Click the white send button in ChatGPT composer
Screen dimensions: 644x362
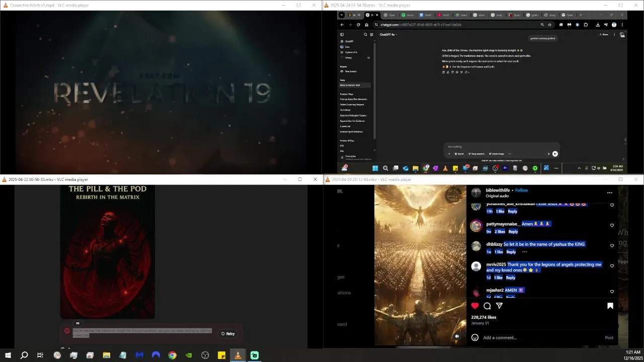click(555, 154)
